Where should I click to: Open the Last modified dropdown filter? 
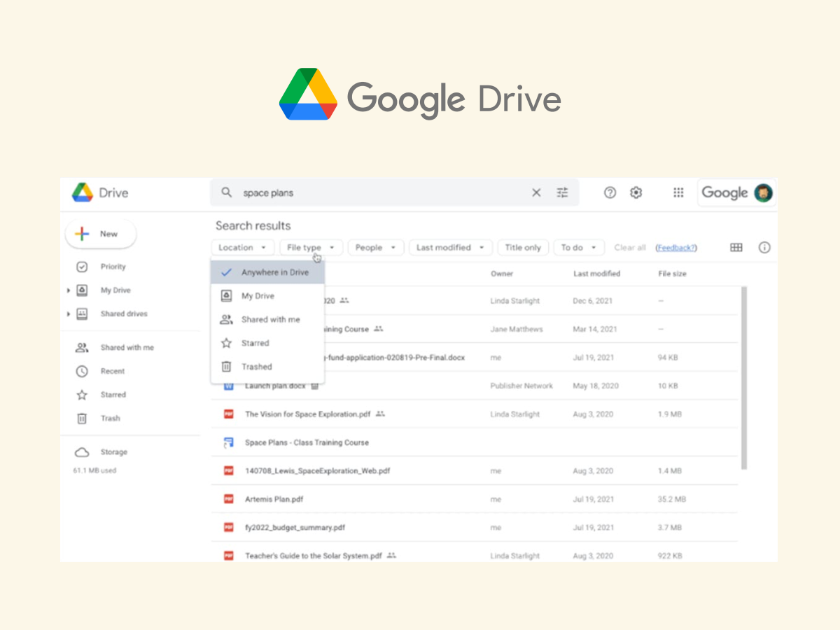point(450,247)
